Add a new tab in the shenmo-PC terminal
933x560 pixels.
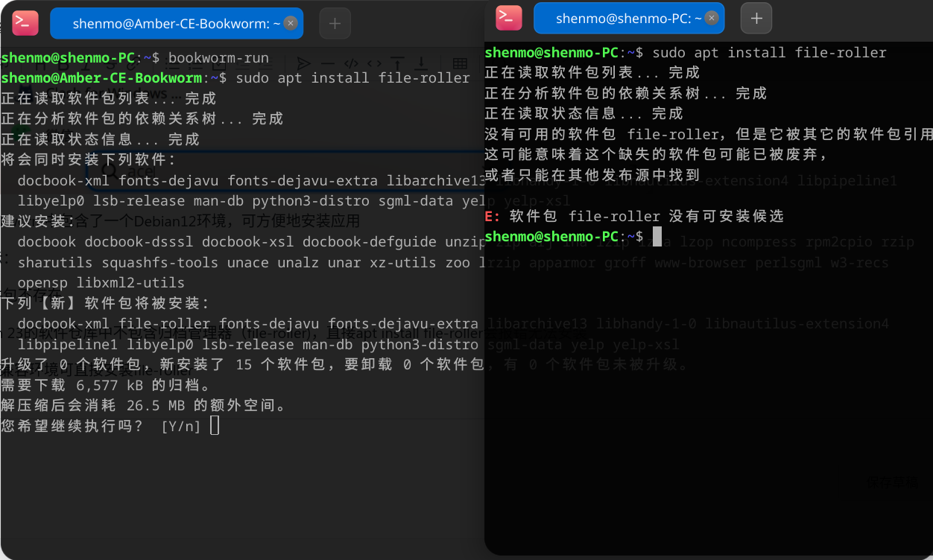[x=756, y=19]
